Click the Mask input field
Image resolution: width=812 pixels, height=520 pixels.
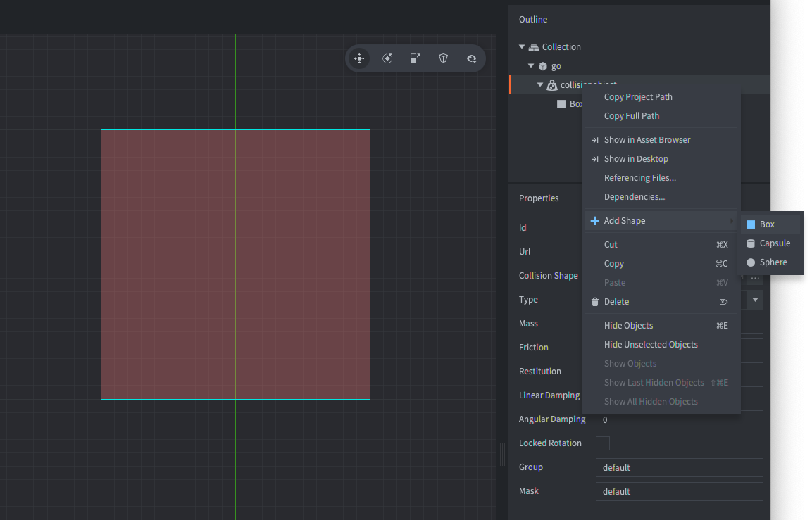click(x=678, y=491)
